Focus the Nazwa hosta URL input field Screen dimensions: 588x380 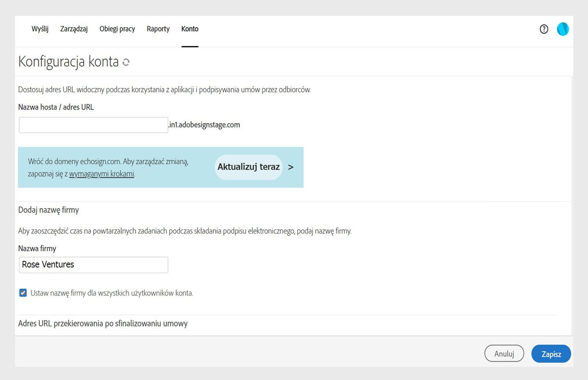[x=93, y=125]
